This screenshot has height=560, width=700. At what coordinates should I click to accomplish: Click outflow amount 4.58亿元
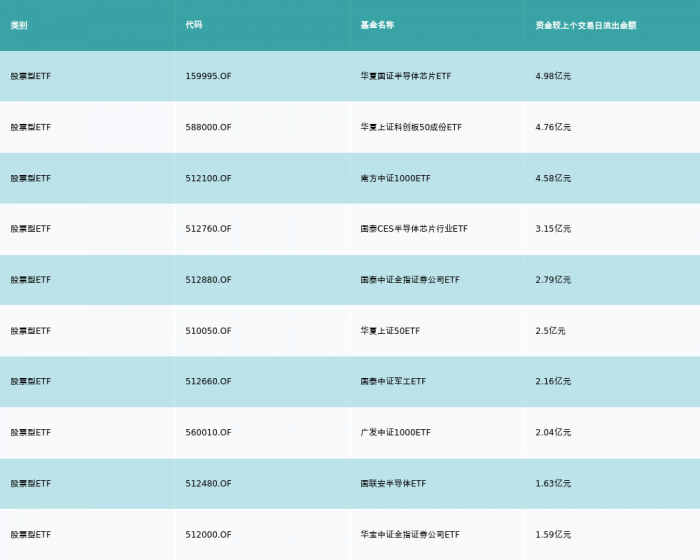pos(553,178)
